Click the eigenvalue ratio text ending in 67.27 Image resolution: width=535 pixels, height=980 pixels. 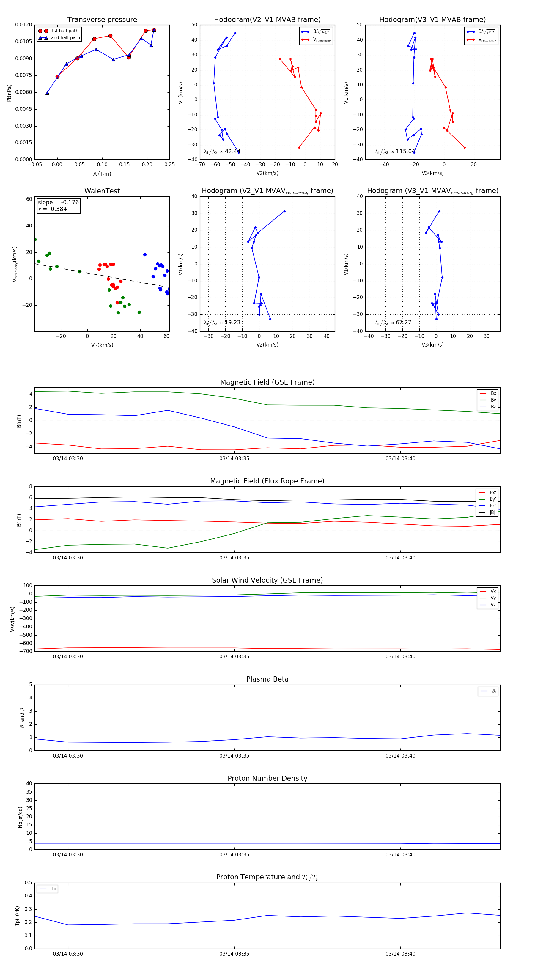pos(393,323)
